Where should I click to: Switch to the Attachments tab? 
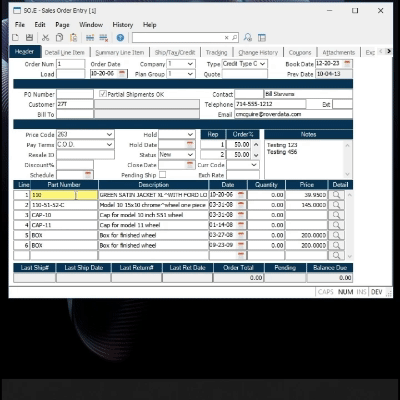[339, 52]
